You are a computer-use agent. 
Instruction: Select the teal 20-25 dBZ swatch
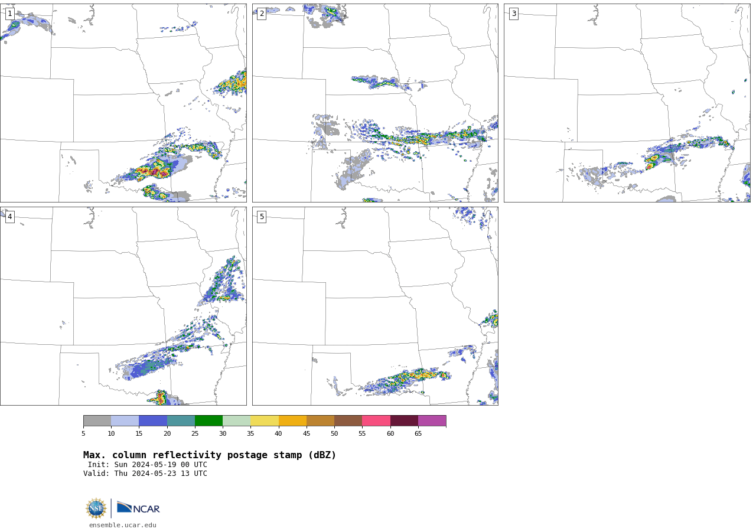[181, 420]
